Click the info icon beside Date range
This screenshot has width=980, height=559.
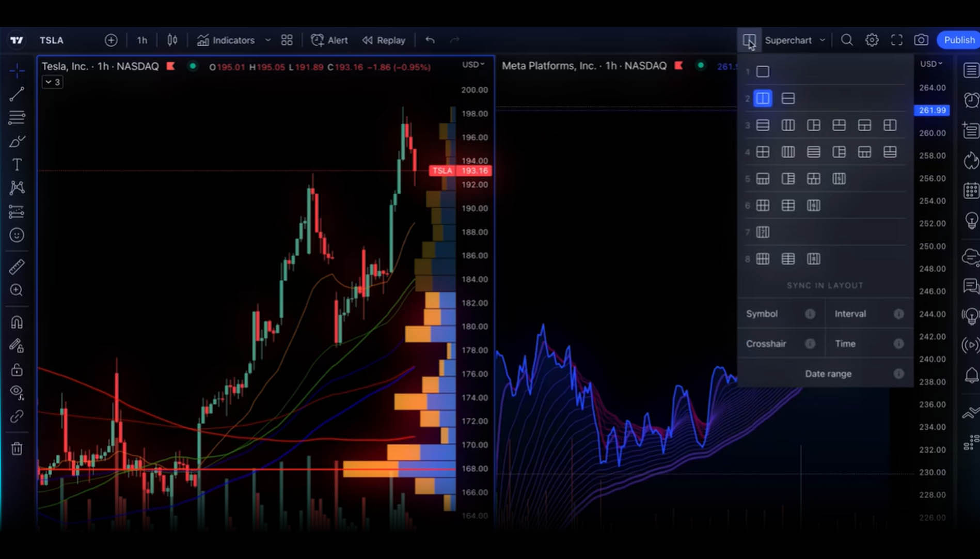899,374
